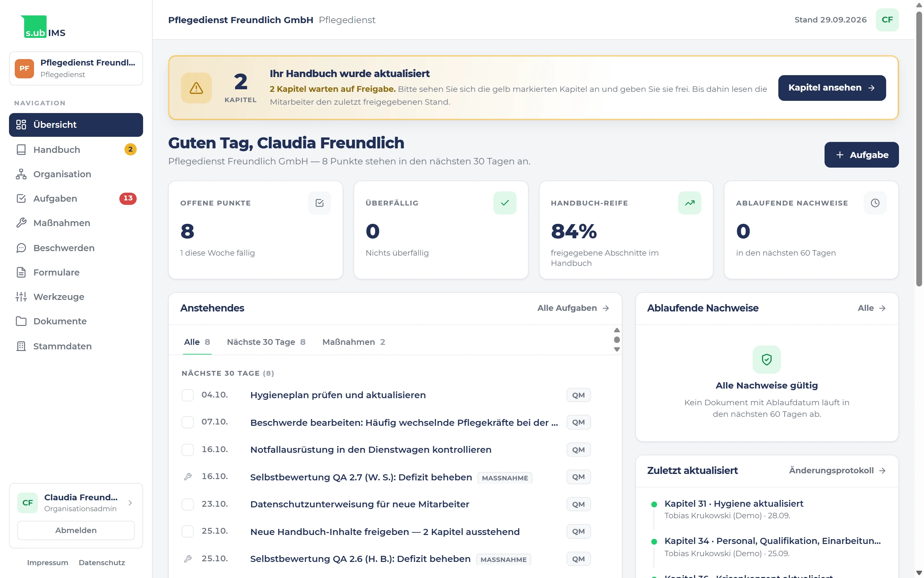Select the Alle 8 tab in Anstehendes
Image resolution: width=924 pixels, height=578 pixels.
pos(197,342)
